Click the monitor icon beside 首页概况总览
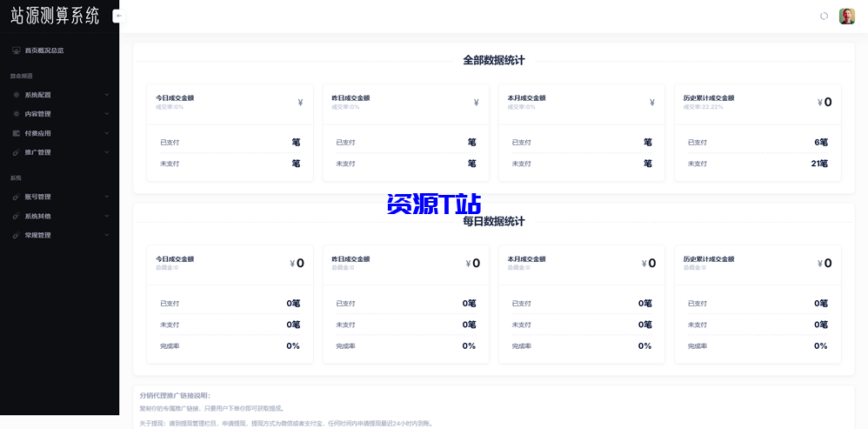This screenshot has width=868, height=429. tap(16, 50)
